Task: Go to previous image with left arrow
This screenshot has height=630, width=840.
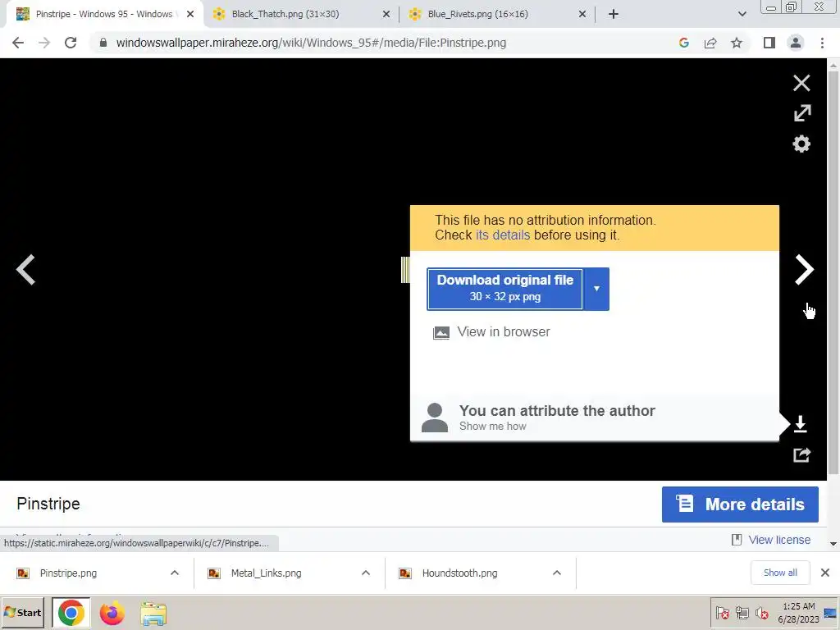Action: click(x=25, y=269)
